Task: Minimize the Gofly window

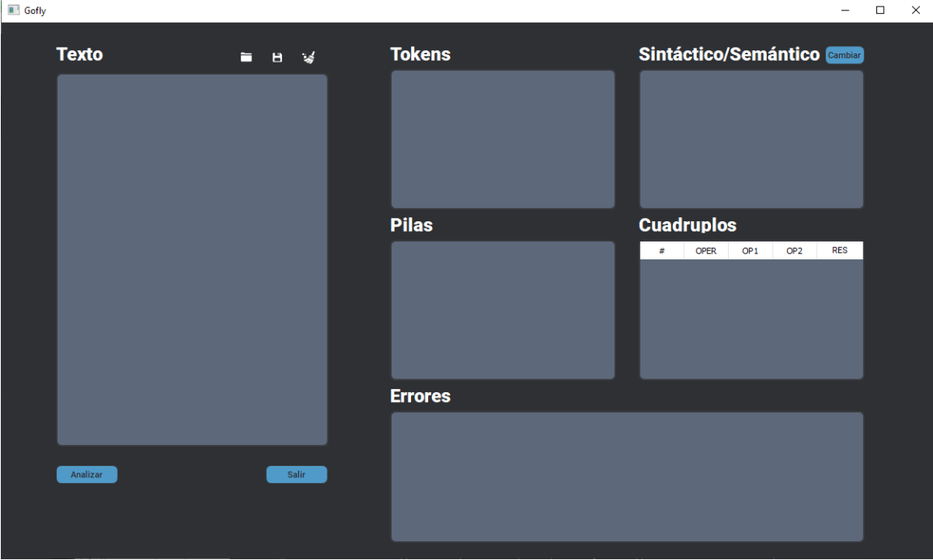Action: pyautogui.click(x=845, y=11)
